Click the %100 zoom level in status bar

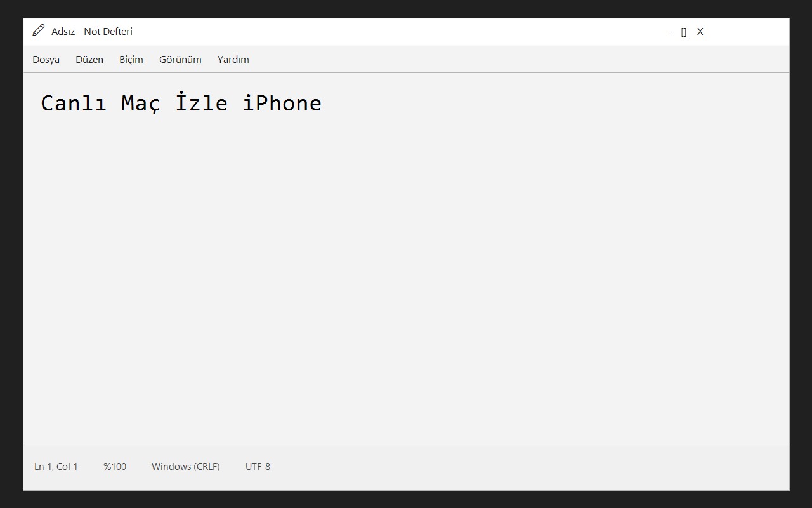point(115,466)
